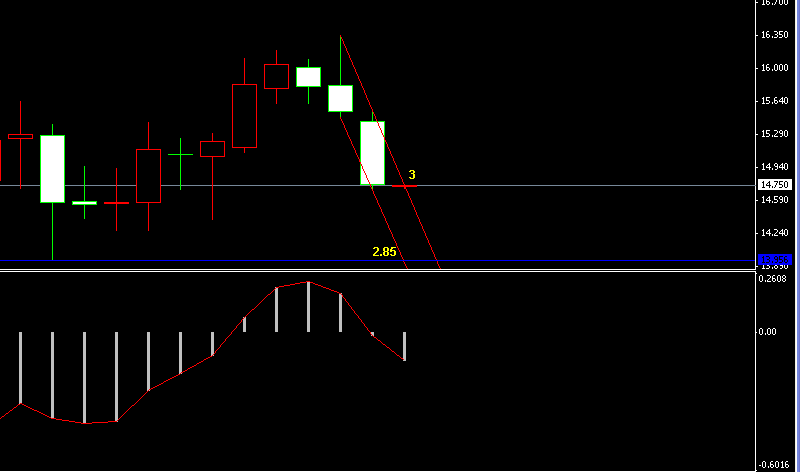Click the yellow "2.85" label above the blue line
800x472 pixels.
pyautogui.click(x=384, y=251)
